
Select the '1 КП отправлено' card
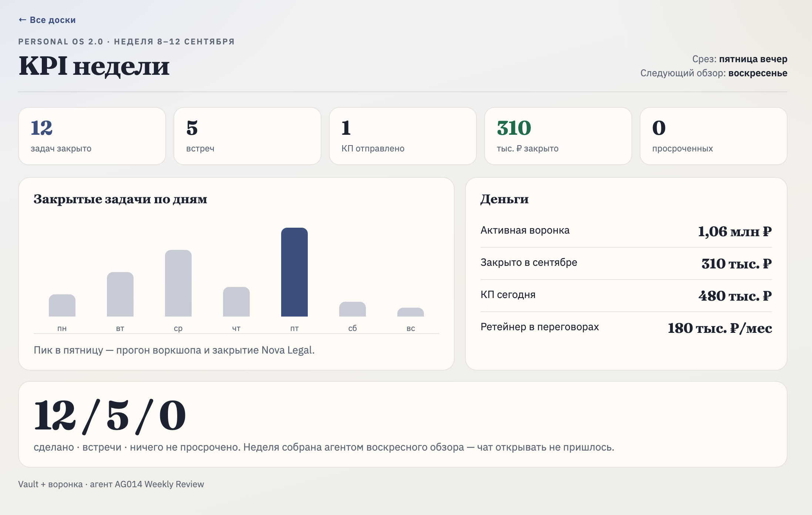[403, 136]
